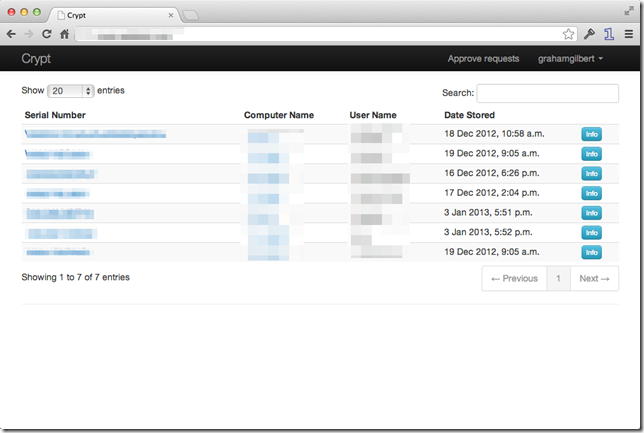Click the browser forward arrow
Screen dimensions: 644x433
pyautogui.click(x=29, y=34)
